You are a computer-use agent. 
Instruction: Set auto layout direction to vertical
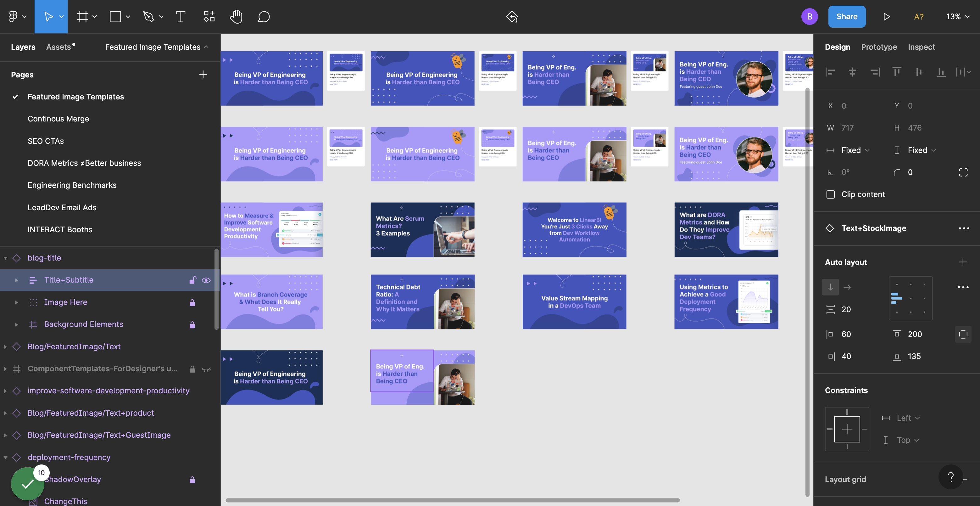pos(830,287)
